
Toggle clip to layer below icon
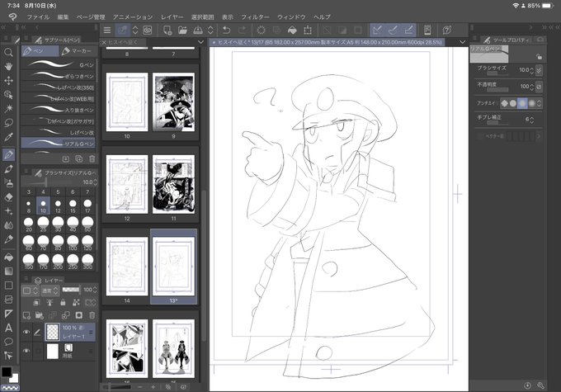tap(36, 303)
